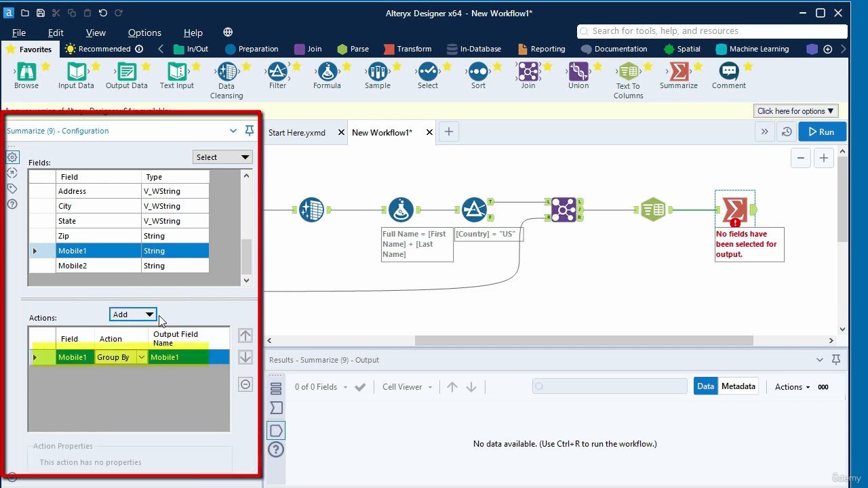Toggle the Favorites star on Comment tool
Screen dimensions: 868x488
748,66
